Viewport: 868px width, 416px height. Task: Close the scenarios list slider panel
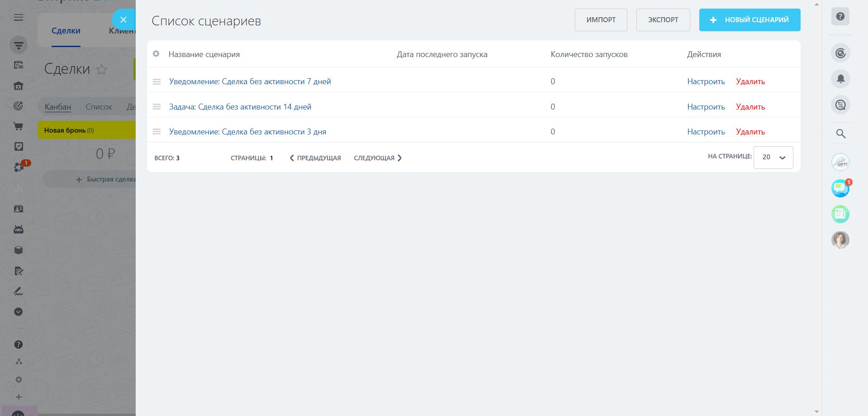(123, 20)
